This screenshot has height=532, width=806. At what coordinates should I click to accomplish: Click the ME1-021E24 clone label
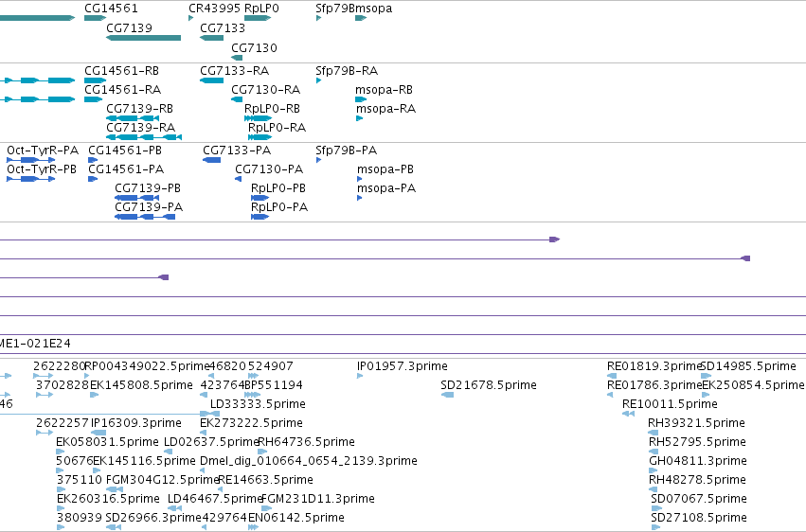(35, 343)
